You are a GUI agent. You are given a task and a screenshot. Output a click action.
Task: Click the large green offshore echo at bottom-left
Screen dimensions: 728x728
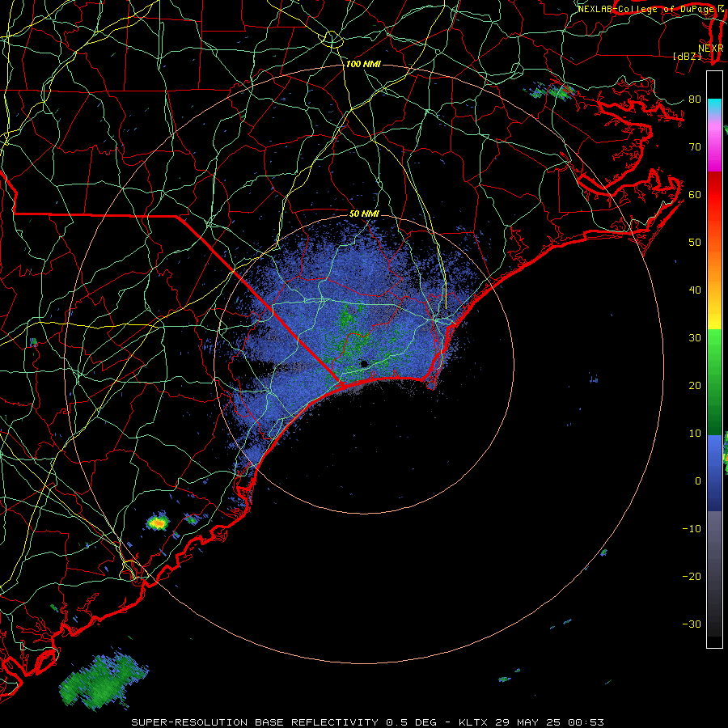click(x=104, y=680)
